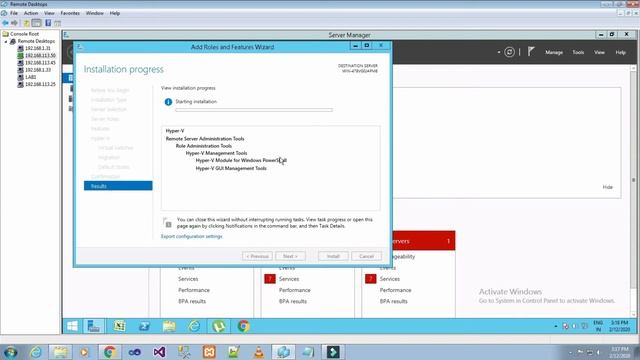Image resolution: width=640 pixels, height=360 pixels.
Task: Click the installation progress bar
Action: coord(254,110)
